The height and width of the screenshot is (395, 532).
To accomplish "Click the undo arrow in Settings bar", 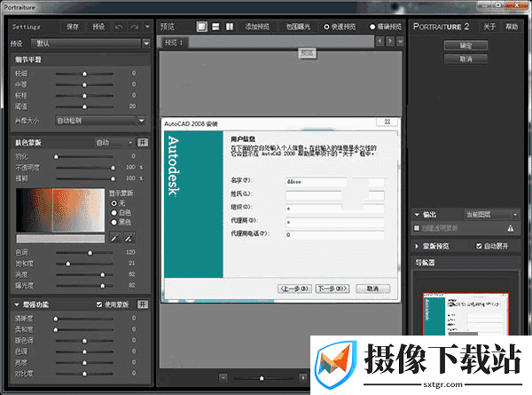I will pyautogui.click(x=119, y=27).
